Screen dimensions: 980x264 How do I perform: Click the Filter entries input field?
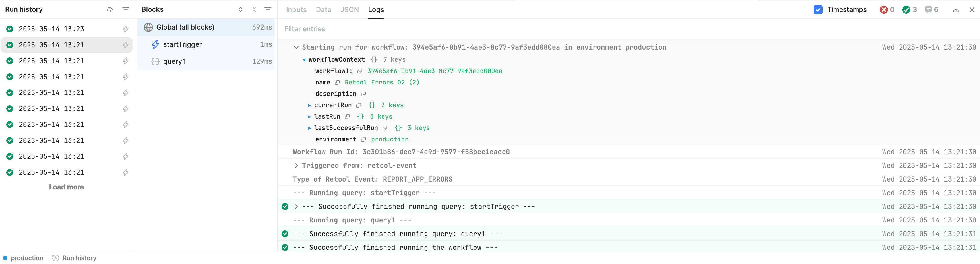[x=342, y=28]
